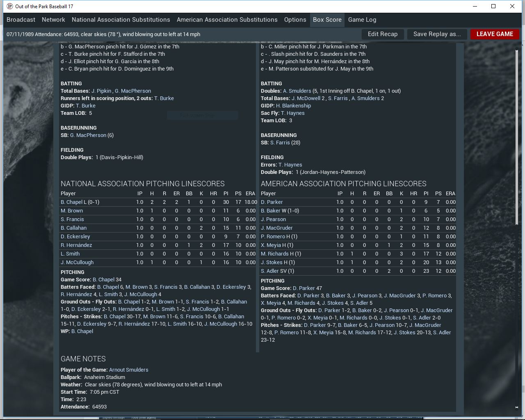Open J. Pearson in the pitching linescores table

274,219
